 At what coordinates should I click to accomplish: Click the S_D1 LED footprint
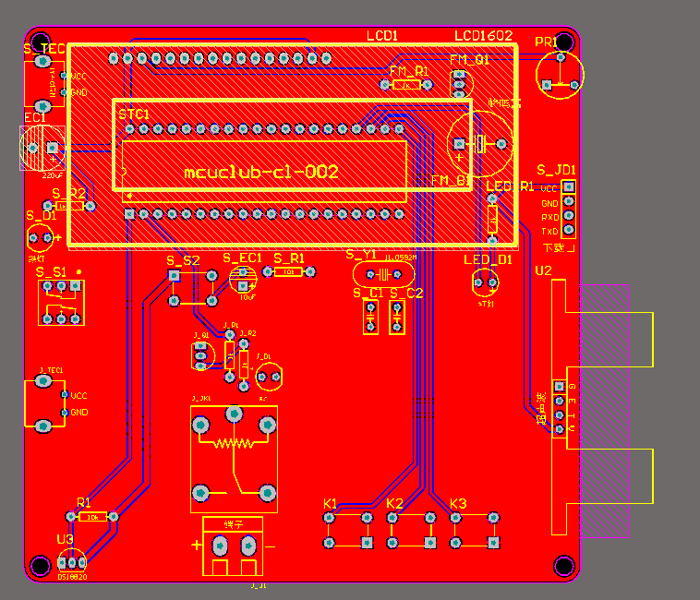coord(41,237)
